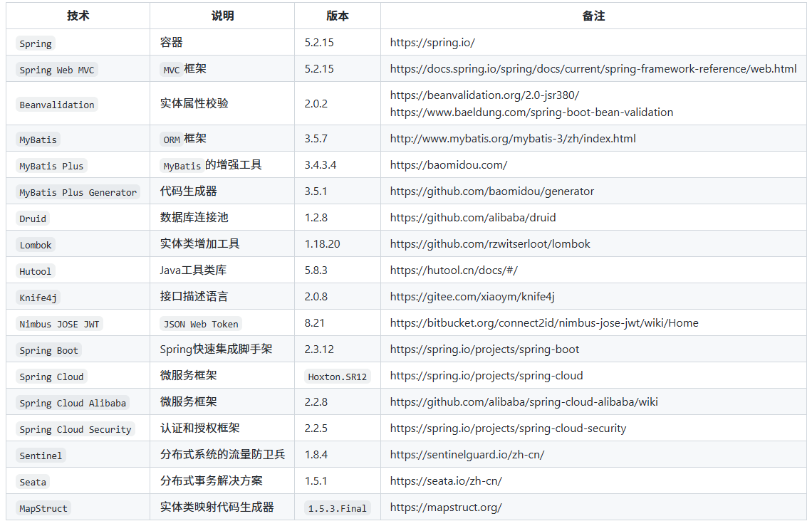This screenshot has width=812, height=526.
Task: Select the Spring Cloud Alibaba label
Action: 73,404
